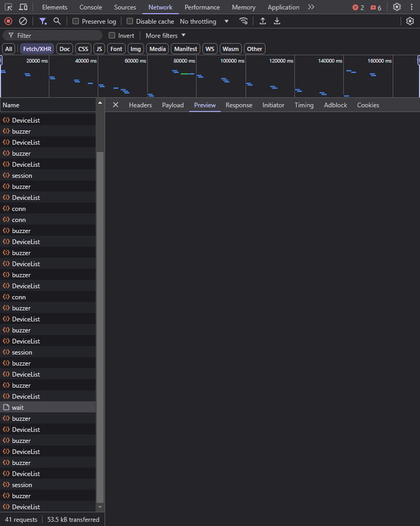Close the request details pane
The width and height of the screenshot is (420, 526).
click(116, 105)
